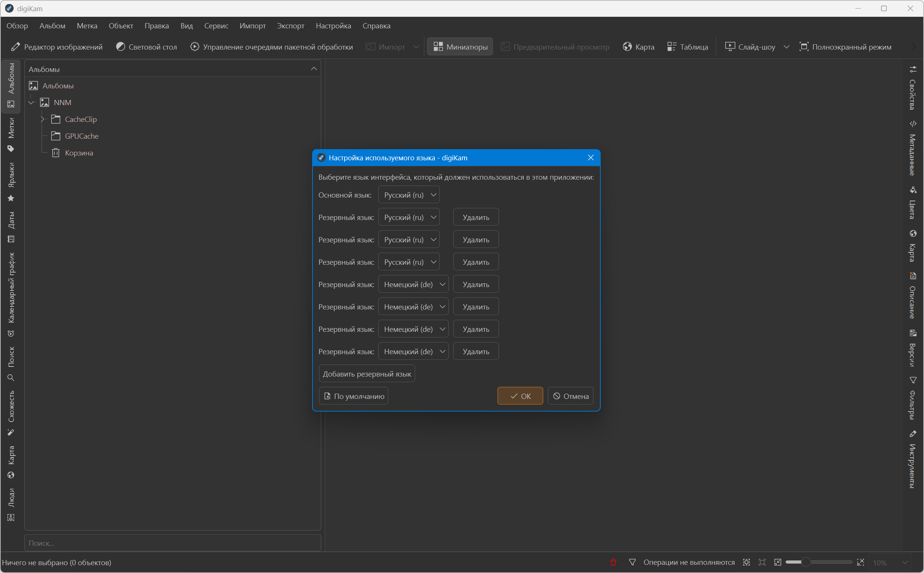
Task: Open the batch queue manager (Управление очередями)
Action: click(271, 47)
